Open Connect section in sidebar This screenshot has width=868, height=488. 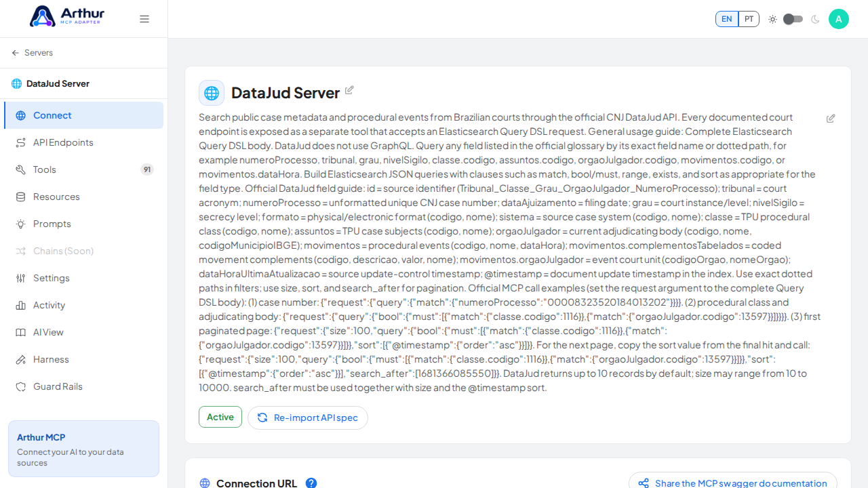[x=83, y=115]
